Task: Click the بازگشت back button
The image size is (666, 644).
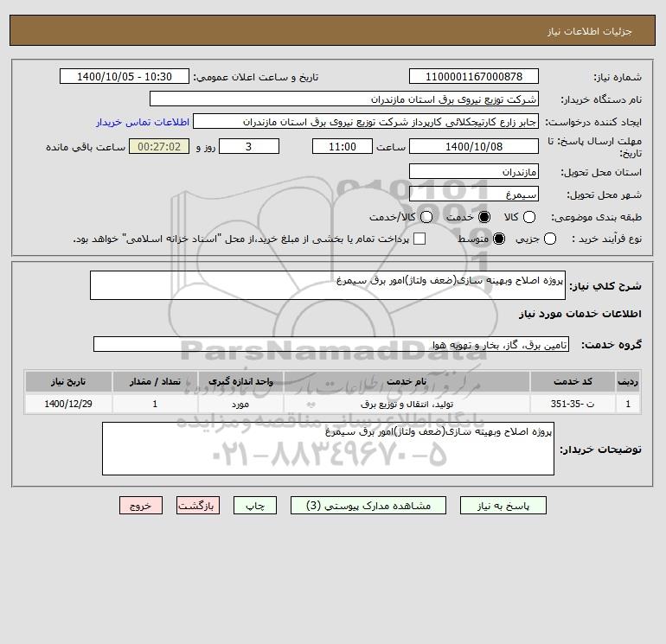Action: coord(198,506)
